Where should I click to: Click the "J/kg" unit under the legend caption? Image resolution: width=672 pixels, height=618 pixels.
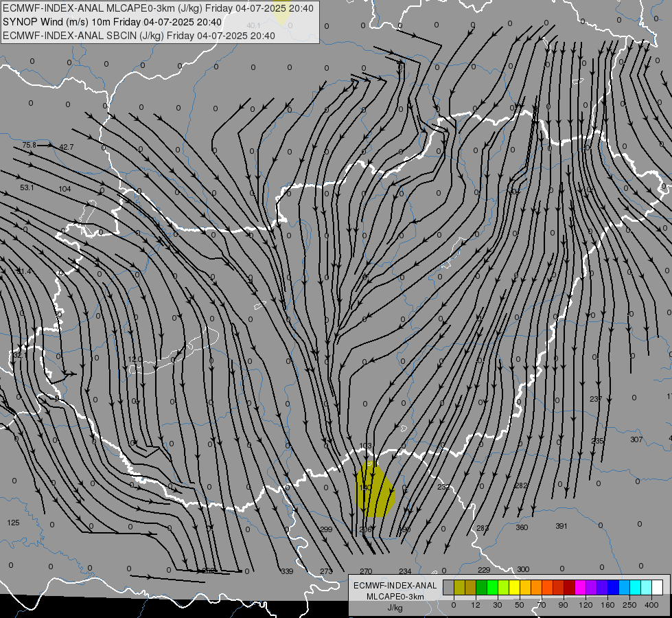tap(395, 608)
